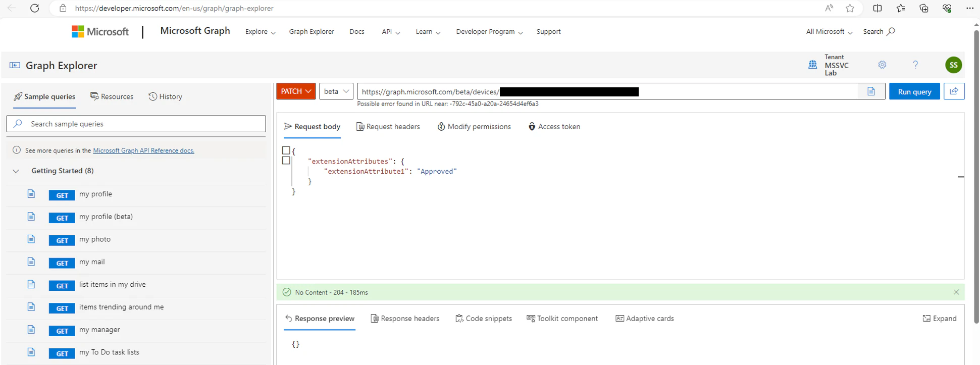Screen dimensions: 980x365
Task: Open the help question mark icon
Action: [915, 65]
